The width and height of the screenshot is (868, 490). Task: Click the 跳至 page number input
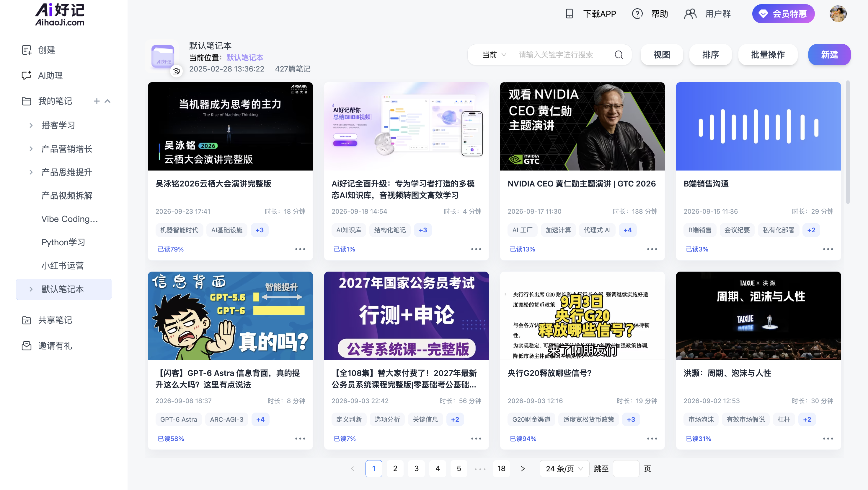click(626, 468)
